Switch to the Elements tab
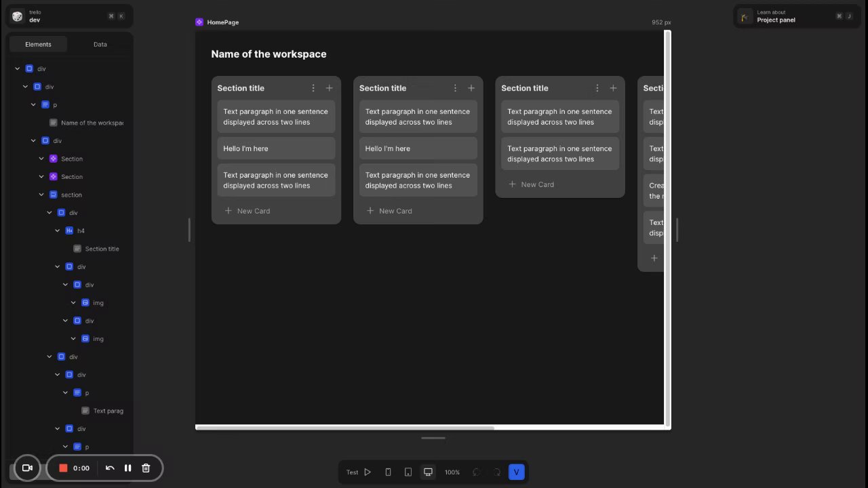This screenshot has height=488, width=868. click(x=38, y=44)
